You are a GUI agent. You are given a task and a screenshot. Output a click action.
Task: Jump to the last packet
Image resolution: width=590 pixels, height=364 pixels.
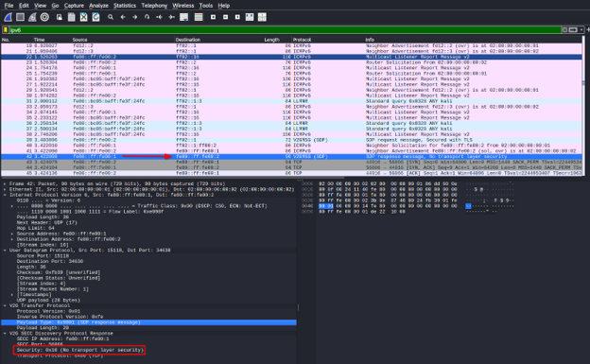[x=171, y=17]
